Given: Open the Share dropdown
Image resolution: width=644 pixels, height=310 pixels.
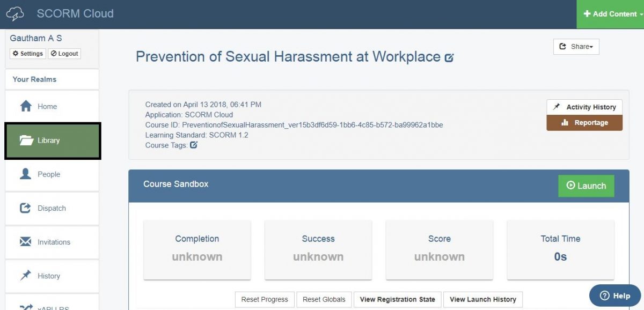Looking at the screenshot, I should click(576, 47).
